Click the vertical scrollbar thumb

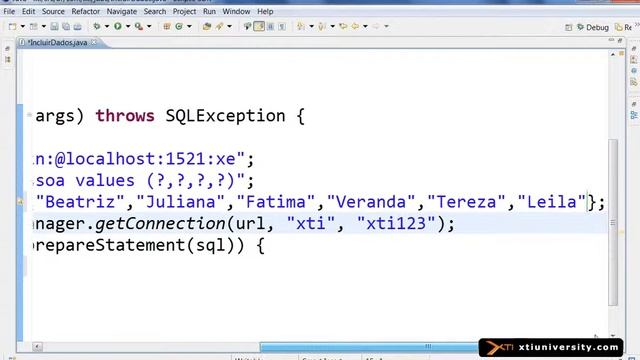(613, 222)
